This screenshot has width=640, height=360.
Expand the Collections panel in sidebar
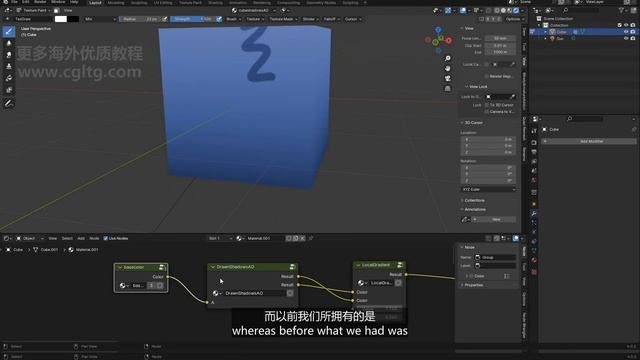click(x=473, y=200)
